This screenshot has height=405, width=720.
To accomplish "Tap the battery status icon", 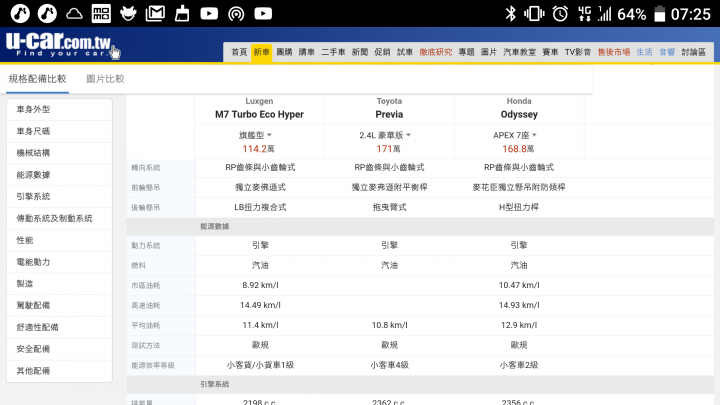I will [659, 14].
